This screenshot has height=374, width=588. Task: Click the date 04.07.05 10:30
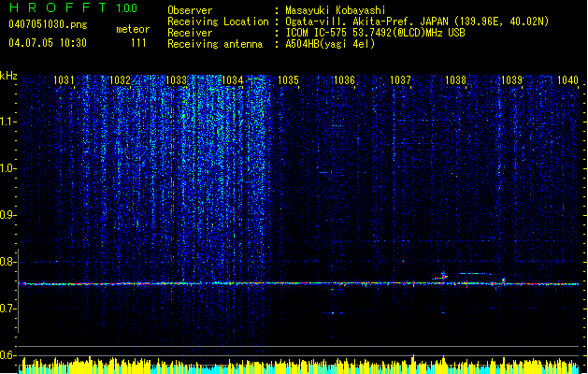pos(48,43)
